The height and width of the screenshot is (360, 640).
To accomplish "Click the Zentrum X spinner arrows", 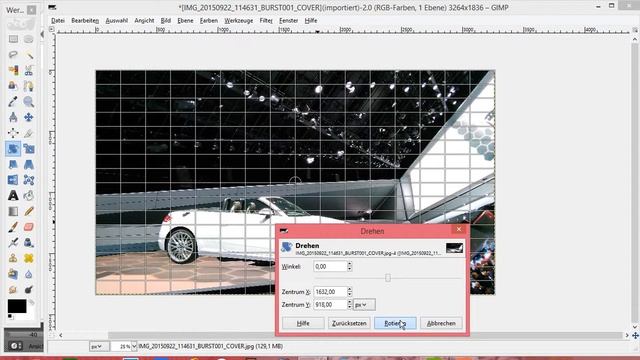I will (x=349, y=292).
